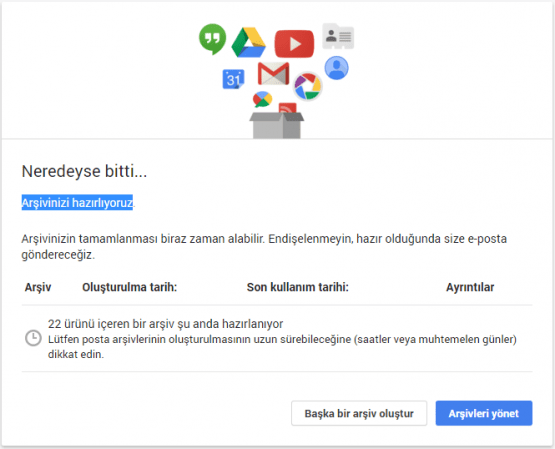555x449 pixels.
Task: Click the multicolor Google Talk bubble icon
Action: coord(262,99)
